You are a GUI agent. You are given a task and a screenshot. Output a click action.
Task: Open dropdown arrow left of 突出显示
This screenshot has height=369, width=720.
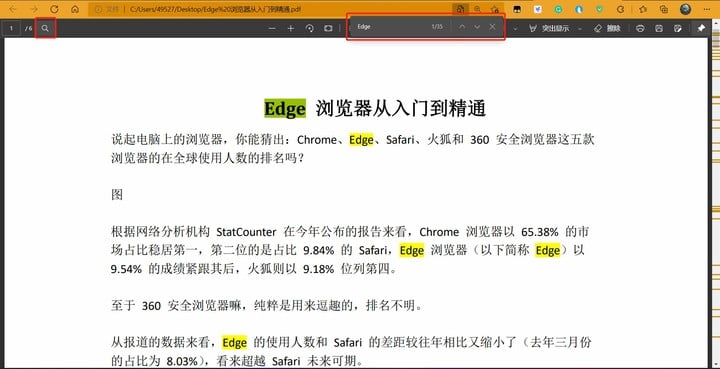515,28
